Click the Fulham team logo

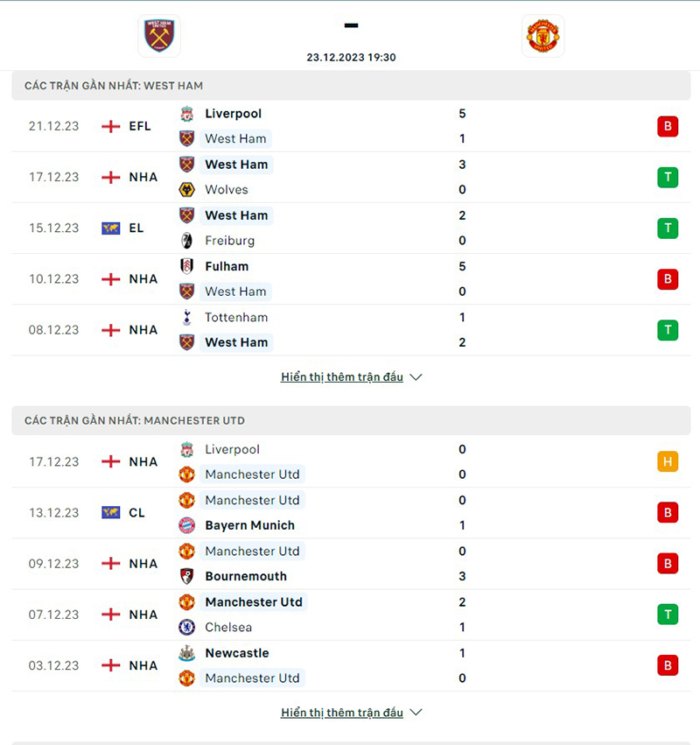coord(186,266)
